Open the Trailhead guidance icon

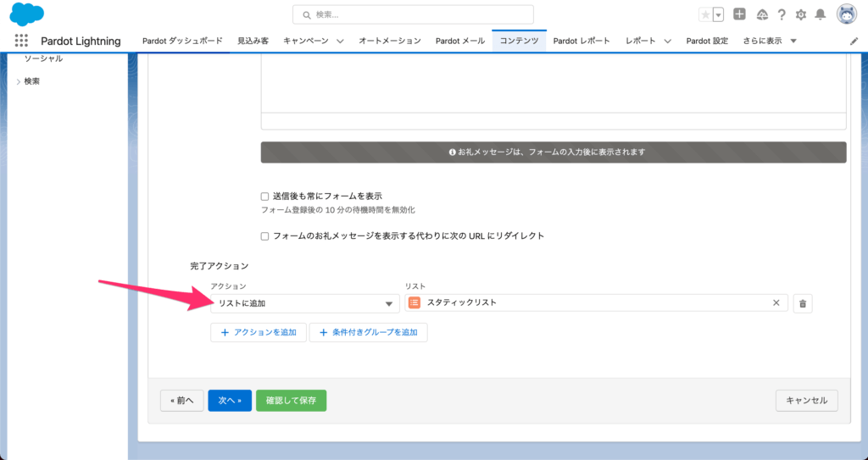[x=762, y=15]
